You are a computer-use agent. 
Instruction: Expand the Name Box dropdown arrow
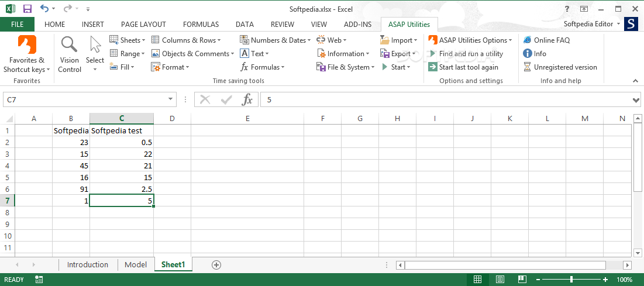tap(171, 99)
